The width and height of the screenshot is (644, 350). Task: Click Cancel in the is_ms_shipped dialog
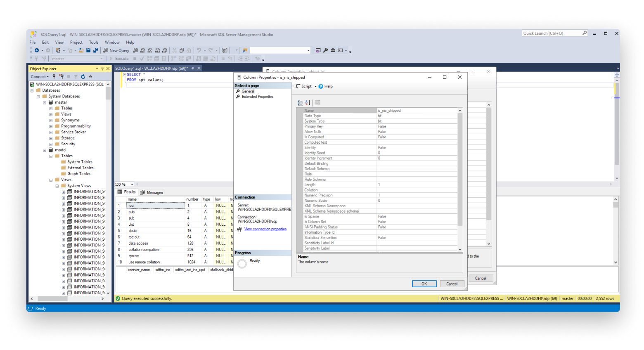452,284
